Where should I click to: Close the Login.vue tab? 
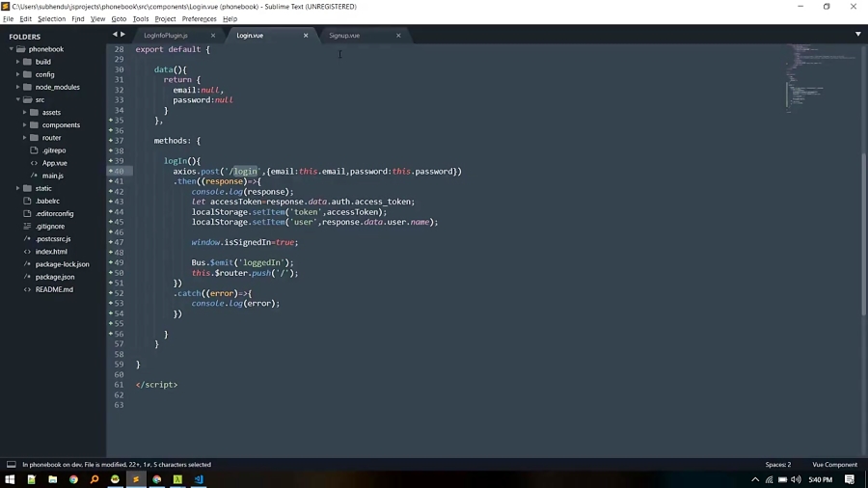[x=306, y=36]
